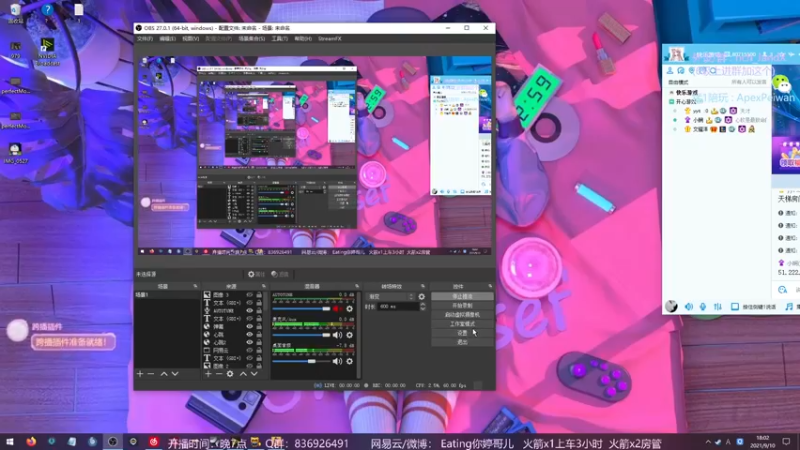This screenshot has height=450, width=800.
Task: Pop out the 场景 dock panel icon
Action: 195,286
